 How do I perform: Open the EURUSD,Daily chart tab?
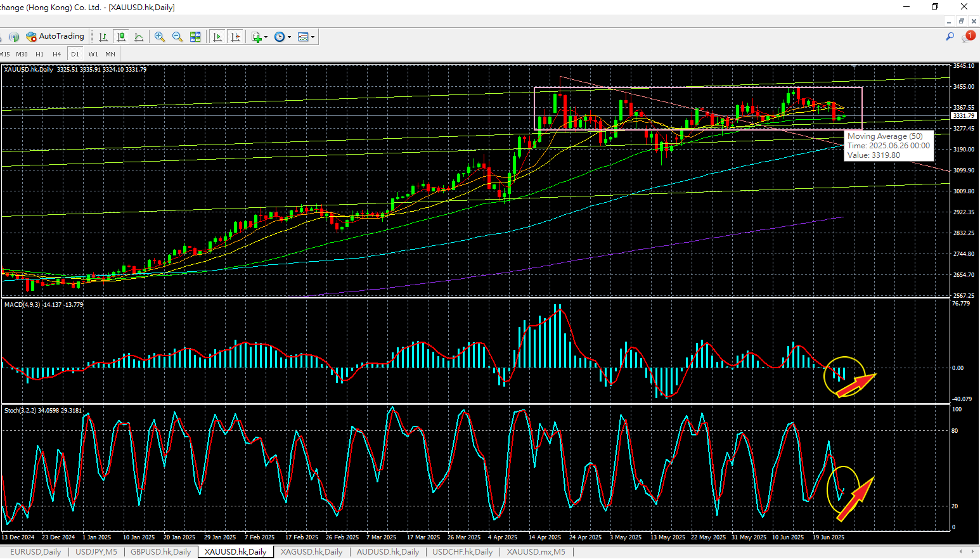35,552
